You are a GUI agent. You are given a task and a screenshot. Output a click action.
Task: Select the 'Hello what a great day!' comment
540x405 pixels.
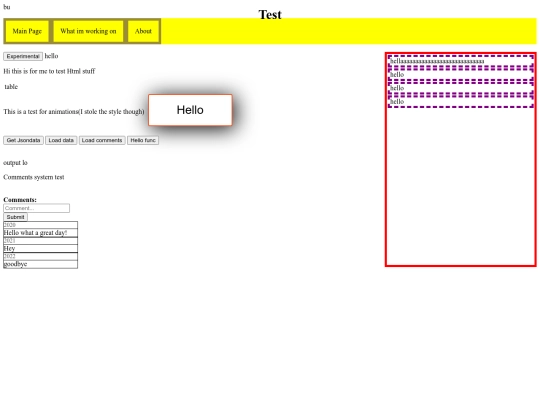pyautogui.click(x=40, y=233)
